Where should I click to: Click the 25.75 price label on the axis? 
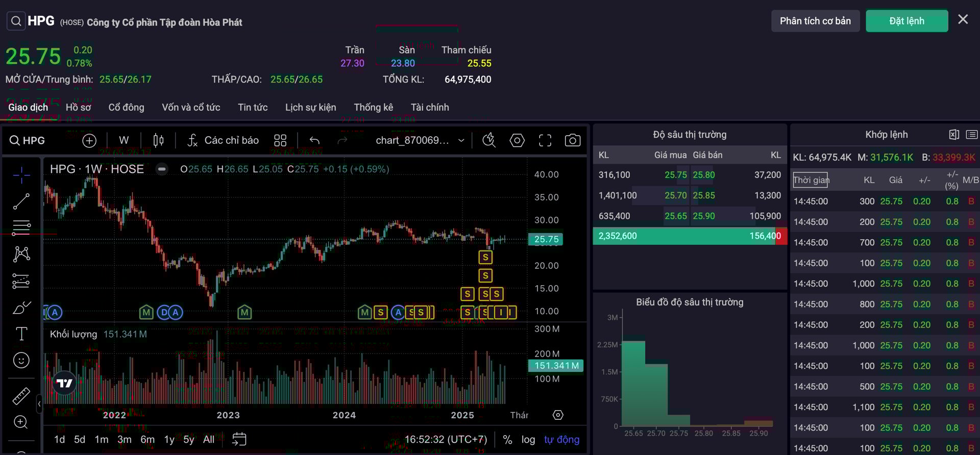[x=546, y=239]
